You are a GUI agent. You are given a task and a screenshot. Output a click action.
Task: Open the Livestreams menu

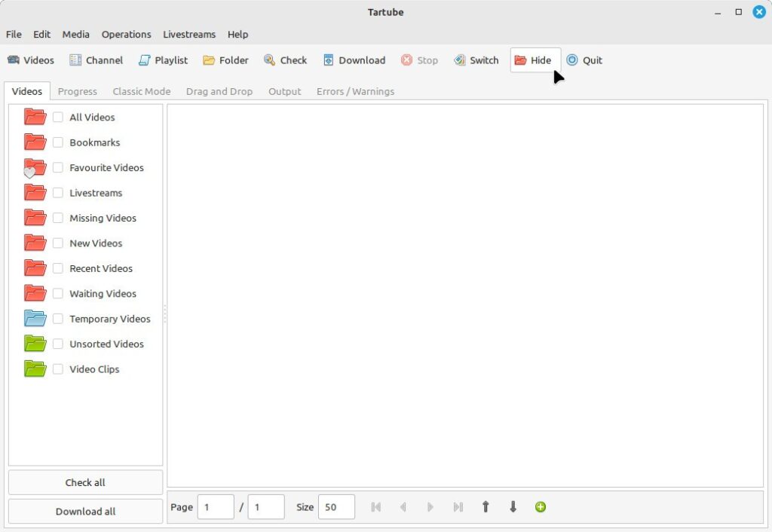tap(189, 35)
